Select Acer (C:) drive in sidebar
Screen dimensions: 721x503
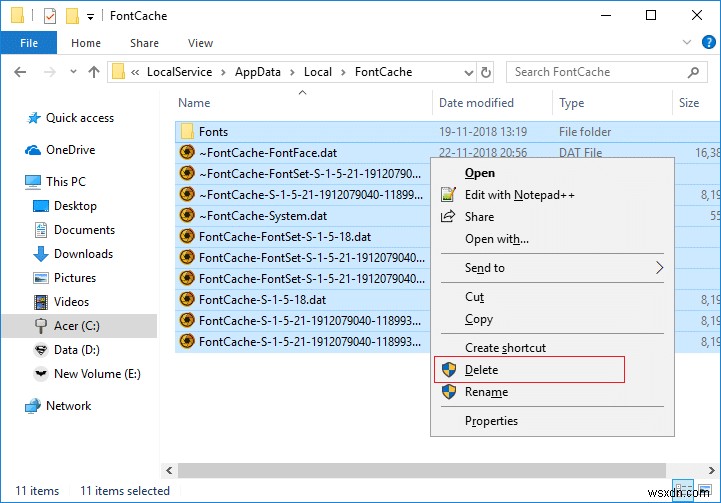[x=77, y=326]
